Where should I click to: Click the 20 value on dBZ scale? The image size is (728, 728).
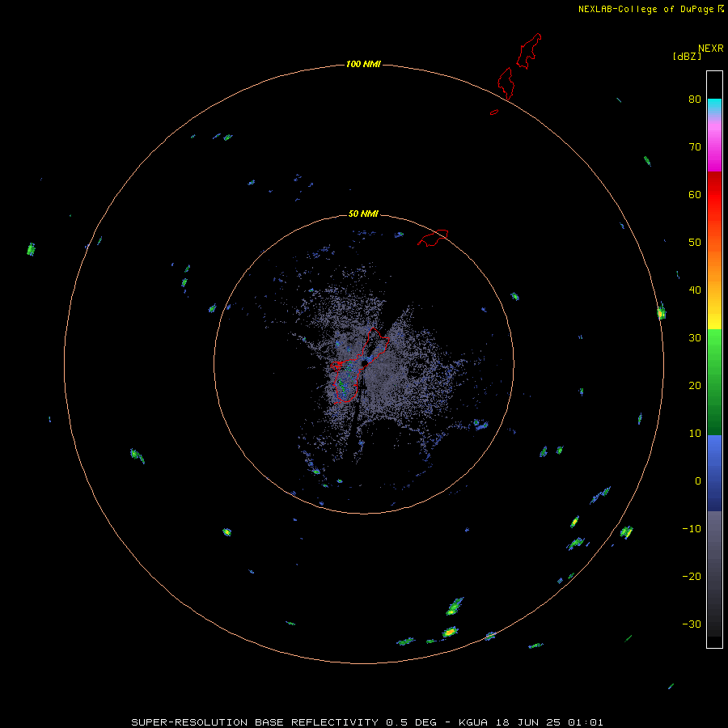695,386
